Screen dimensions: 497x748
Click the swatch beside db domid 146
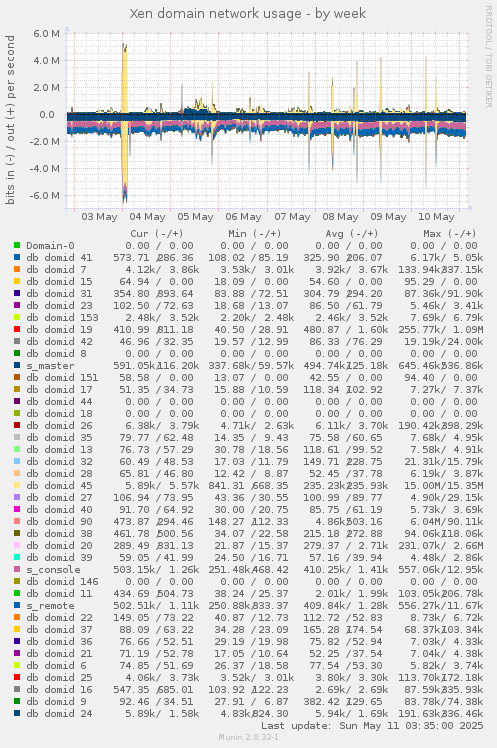click(x=17, y=582)
